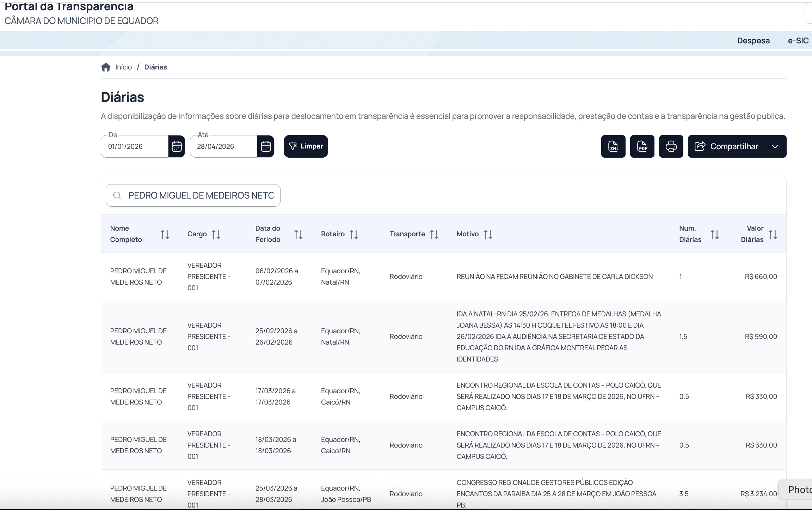Open the 'De' date calendar picker
This screenshot has width=812, height=510.
[177, 146]
